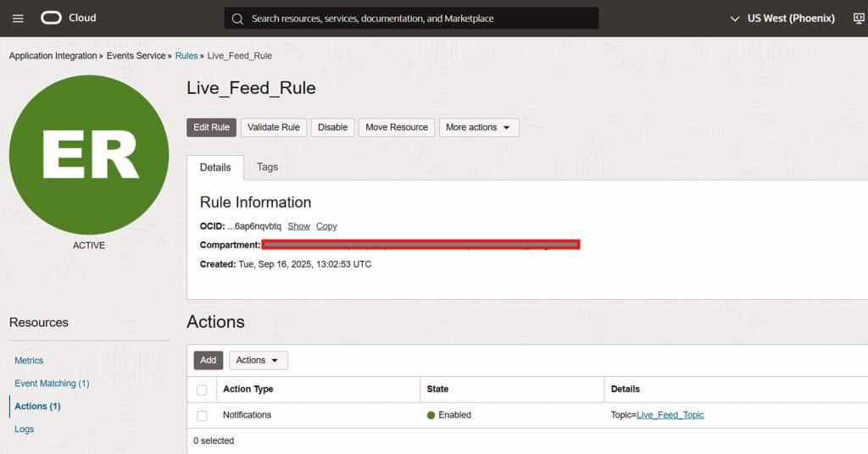Select the Notifications action row checkbox
868x454 pixels.
(x=202, y=416)
